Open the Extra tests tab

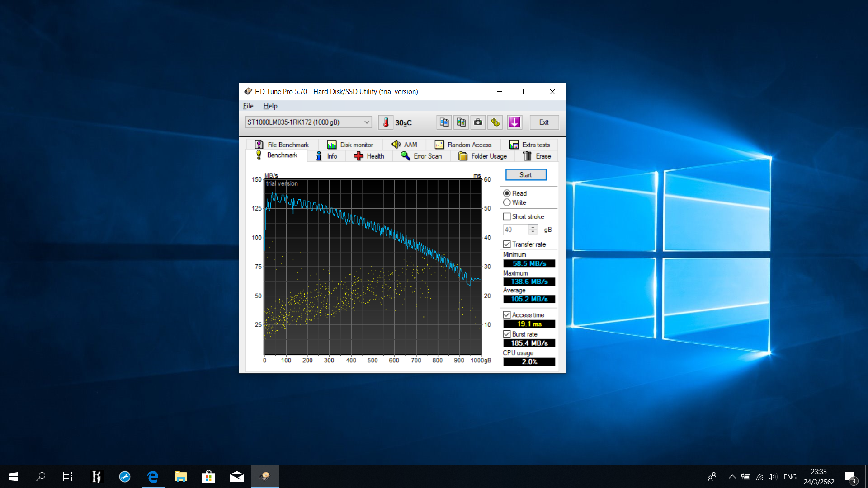pos(529,145)
